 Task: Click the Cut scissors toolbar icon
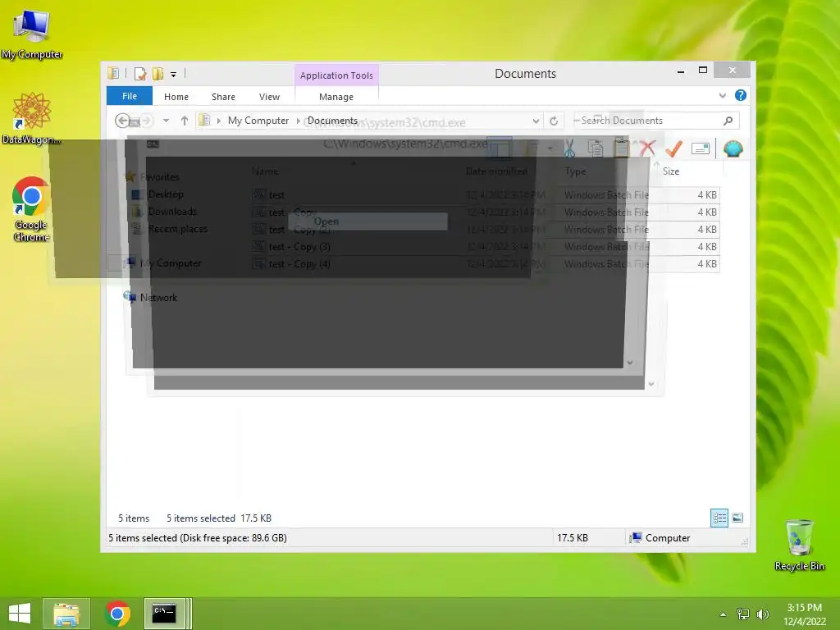[569, 148]
